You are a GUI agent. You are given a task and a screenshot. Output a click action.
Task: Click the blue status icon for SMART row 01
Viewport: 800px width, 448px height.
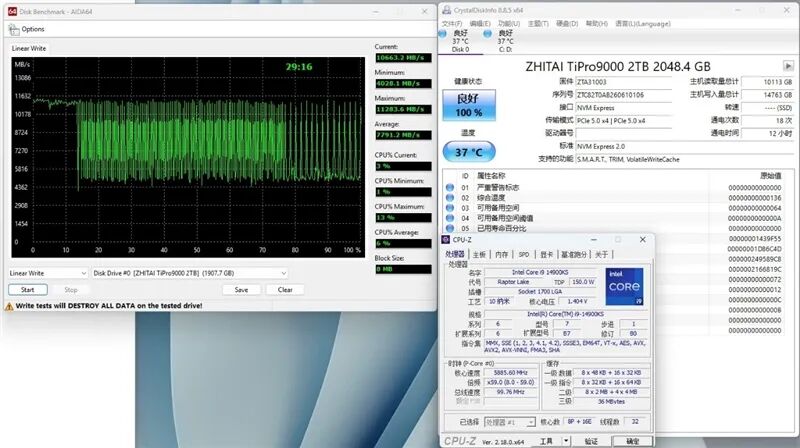(449, 188)
